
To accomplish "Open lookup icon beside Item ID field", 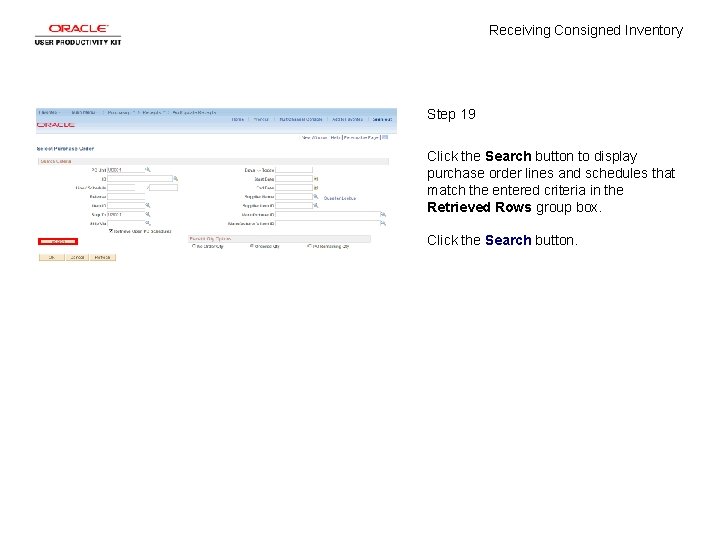I will coord(148,205).
